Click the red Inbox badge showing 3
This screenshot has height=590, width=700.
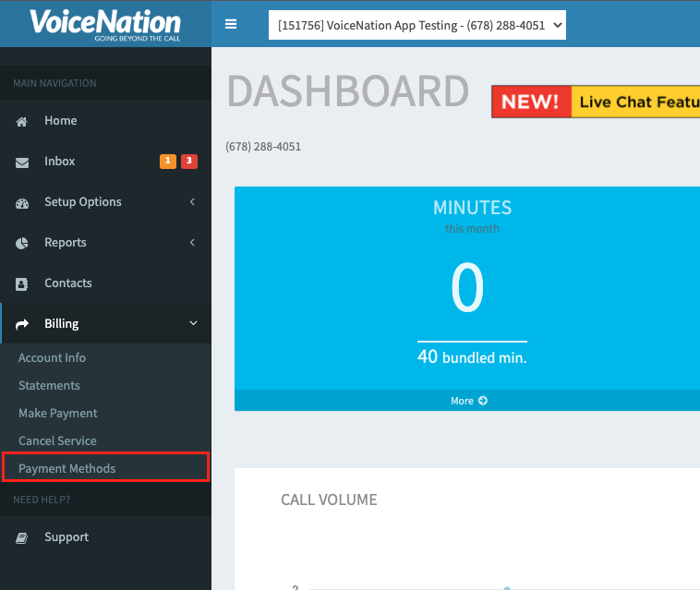[189, 161]
